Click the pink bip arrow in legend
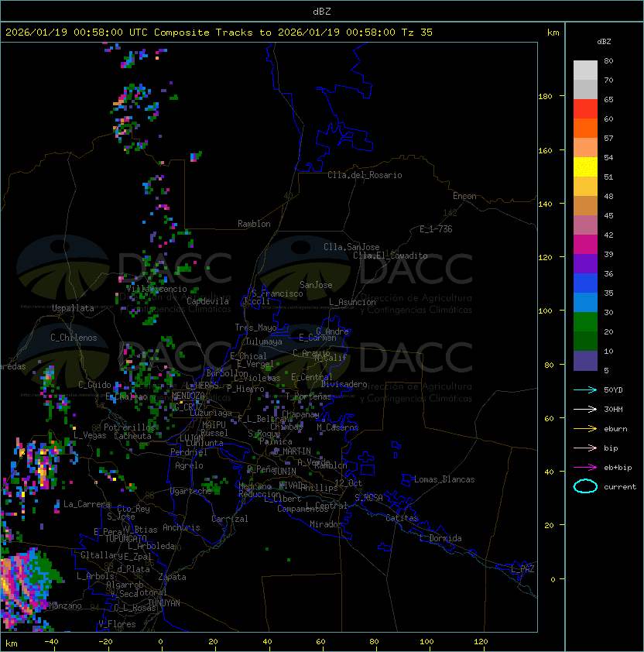 click(585, 448)
